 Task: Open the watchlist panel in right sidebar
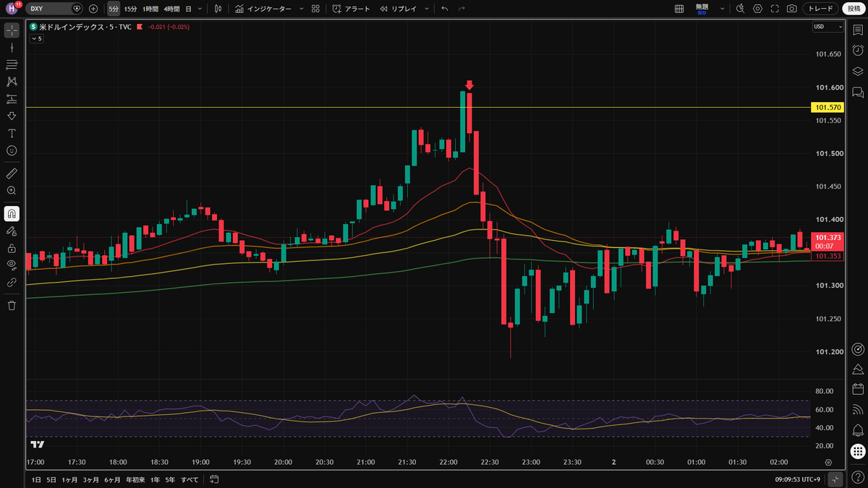coord(858,30)
